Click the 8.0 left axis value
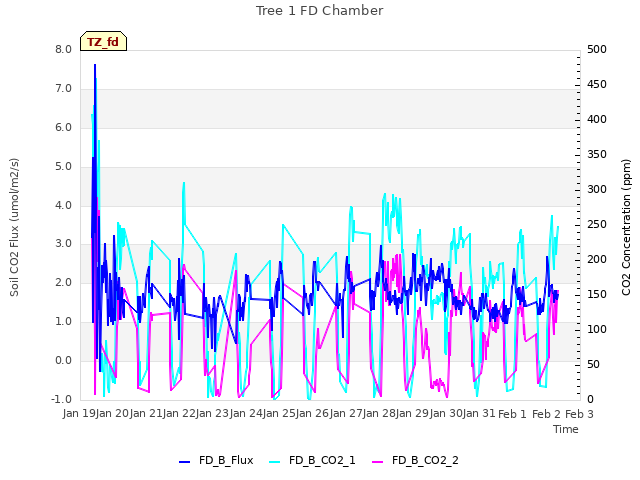 click(x=64, y=50)
